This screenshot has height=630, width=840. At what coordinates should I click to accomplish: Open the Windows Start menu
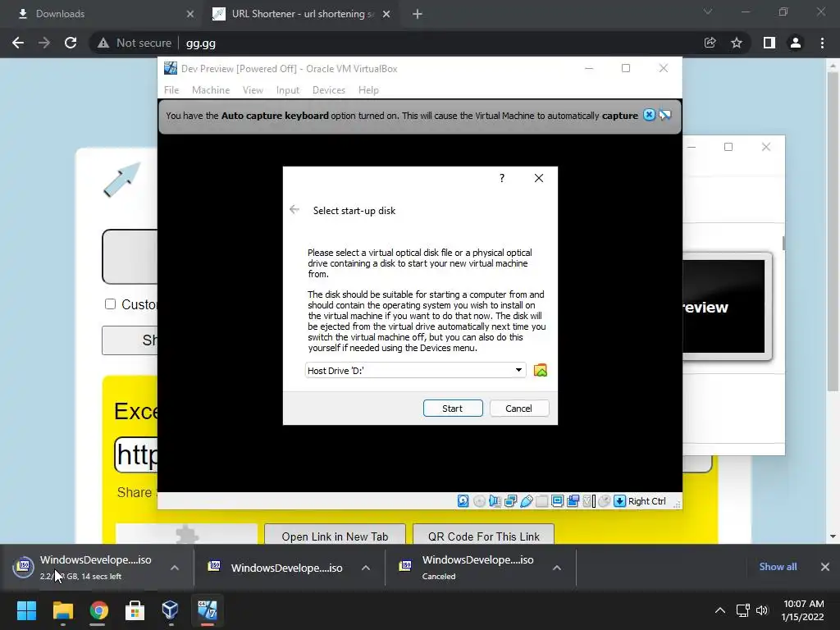click(26, 610)
